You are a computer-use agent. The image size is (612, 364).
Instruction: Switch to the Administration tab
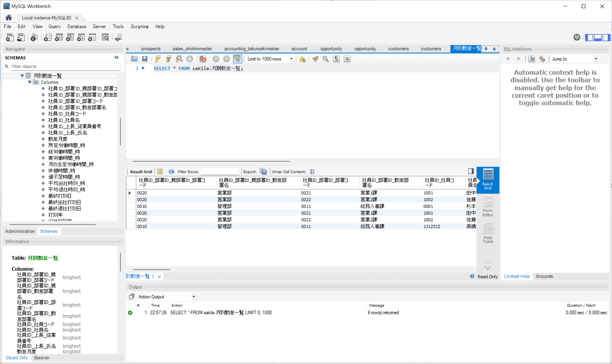click(20, 231)
